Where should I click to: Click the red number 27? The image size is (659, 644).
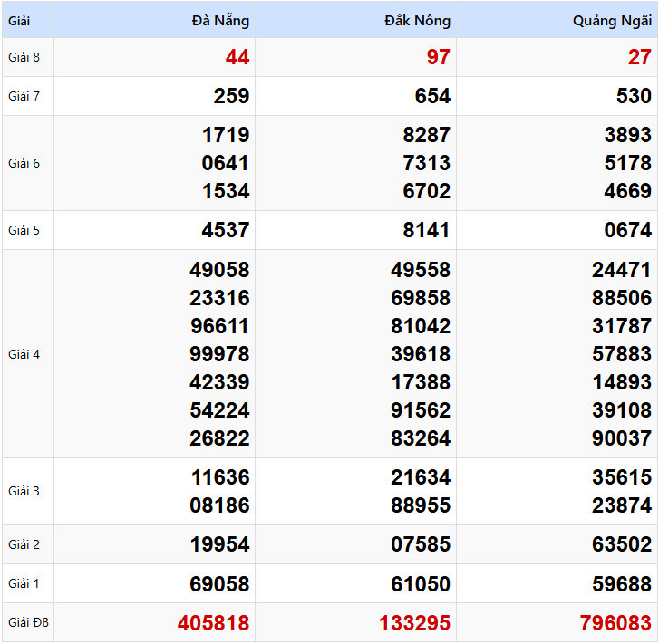click(x=640, y=57)
